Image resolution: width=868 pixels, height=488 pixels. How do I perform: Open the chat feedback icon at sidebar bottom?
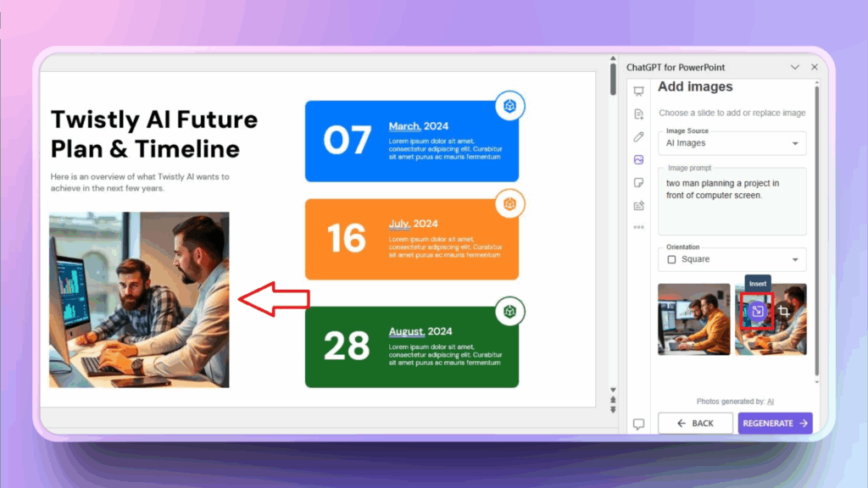tap(638, 424)
